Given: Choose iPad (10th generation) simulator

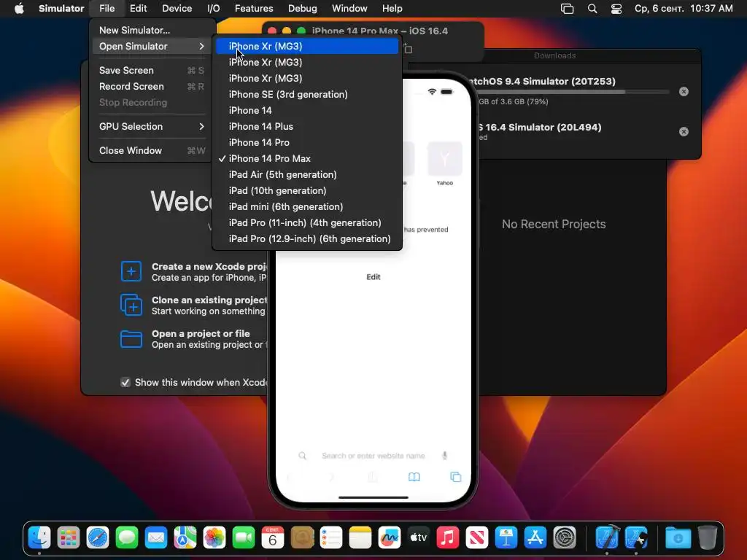Looking at the screenshot, I should [307, 190].
